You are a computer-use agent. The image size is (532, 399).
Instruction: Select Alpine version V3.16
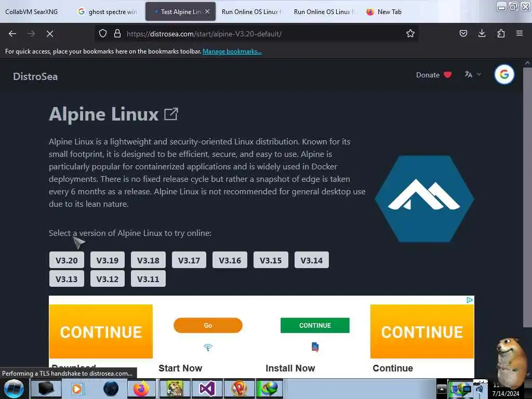pyautogui.click(x=230, y=260)
